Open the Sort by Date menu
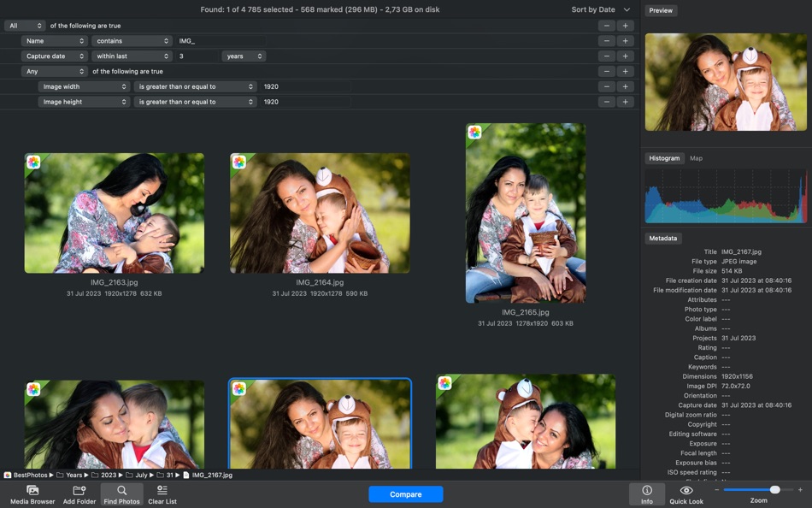Viewport: 812px width, 508px height. pyautogui.click(x=593, y=9)
